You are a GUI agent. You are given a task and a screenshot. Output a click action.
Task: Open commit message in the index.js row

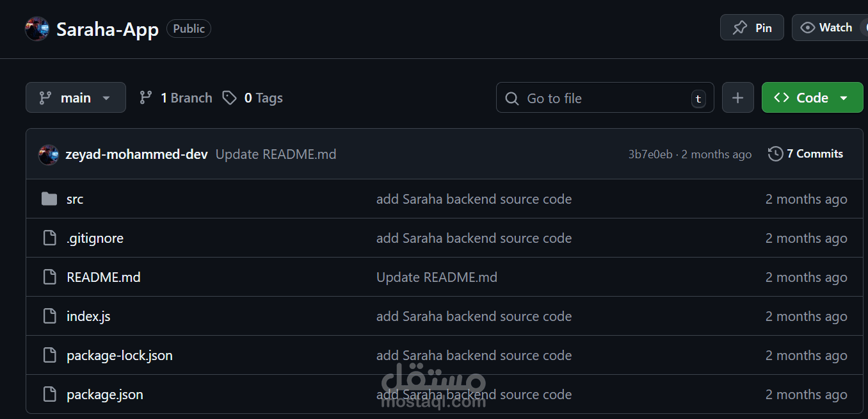pos(474,316)
